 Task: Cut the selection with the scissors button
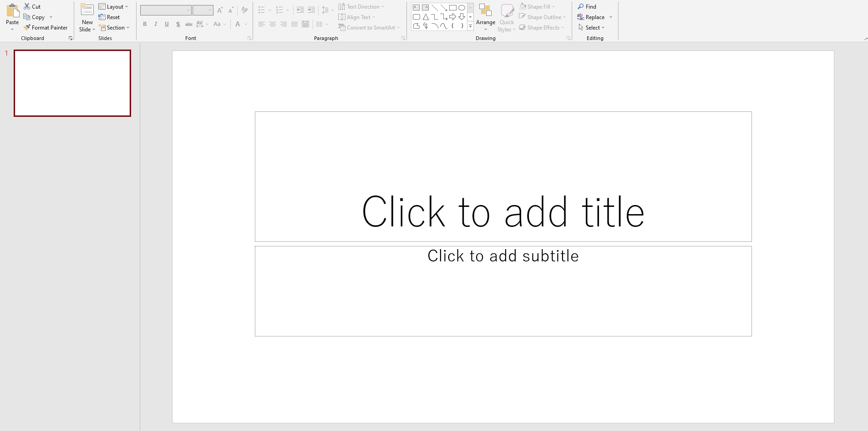pyautogui.click(x=32, y=6)
